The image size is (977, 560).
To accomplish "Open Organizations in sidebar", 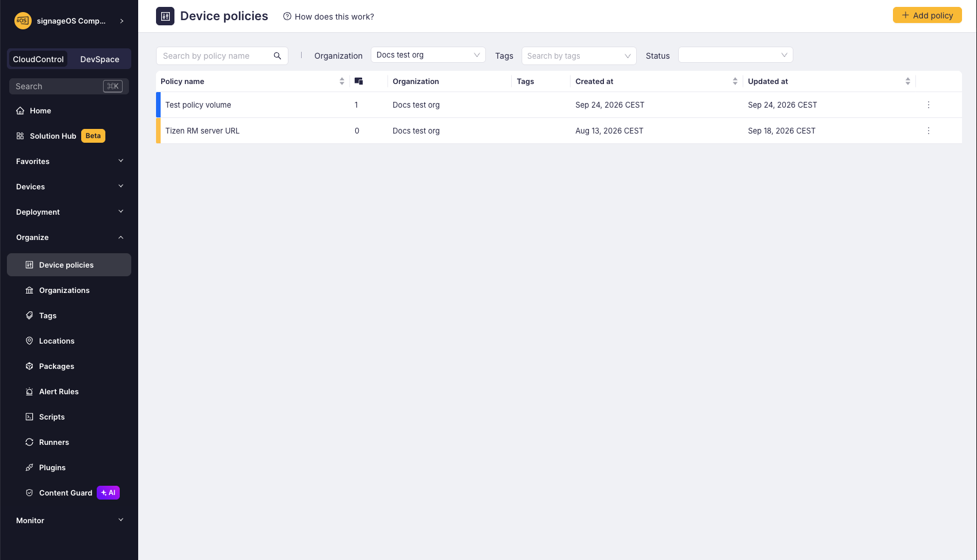I will coord(69,290).
